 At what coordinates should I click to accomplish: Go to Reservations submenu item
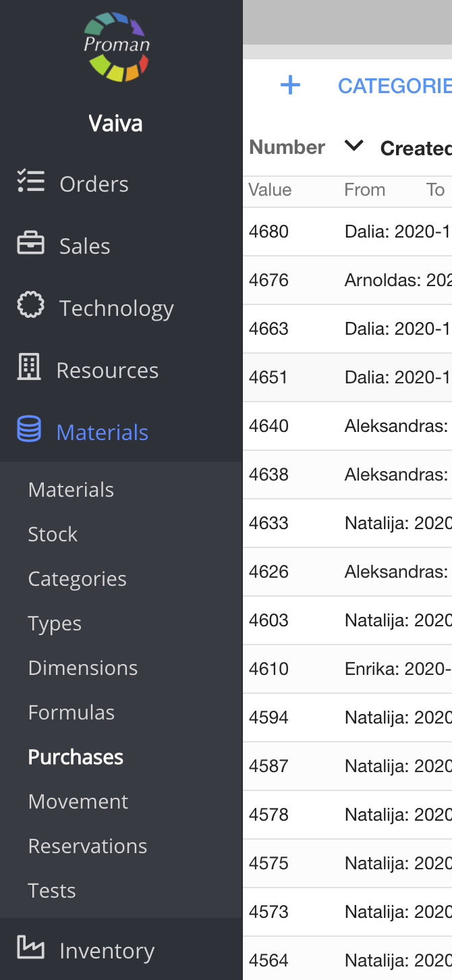(88, 846)
